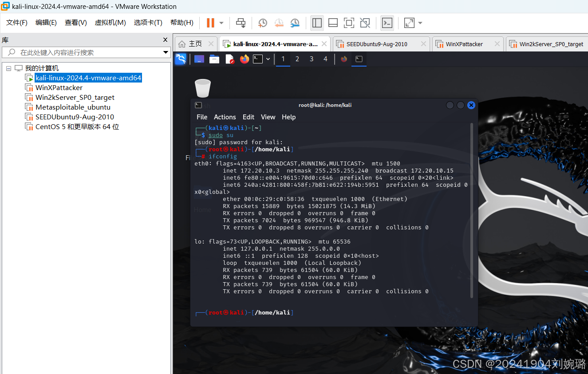Open the library search dropdown arrow
Image resolution: width=588 pixels, height=374 pixels.
coord(166,52)
